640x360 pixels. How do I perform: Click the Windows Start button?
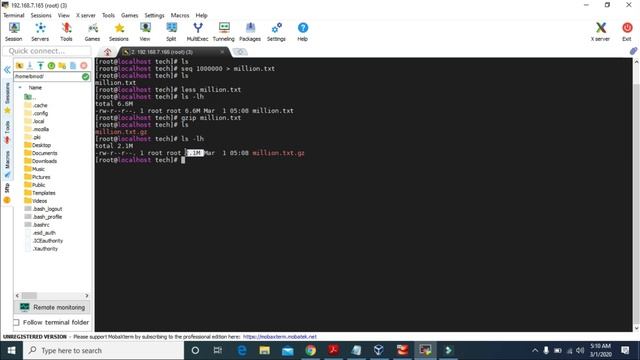11,350
